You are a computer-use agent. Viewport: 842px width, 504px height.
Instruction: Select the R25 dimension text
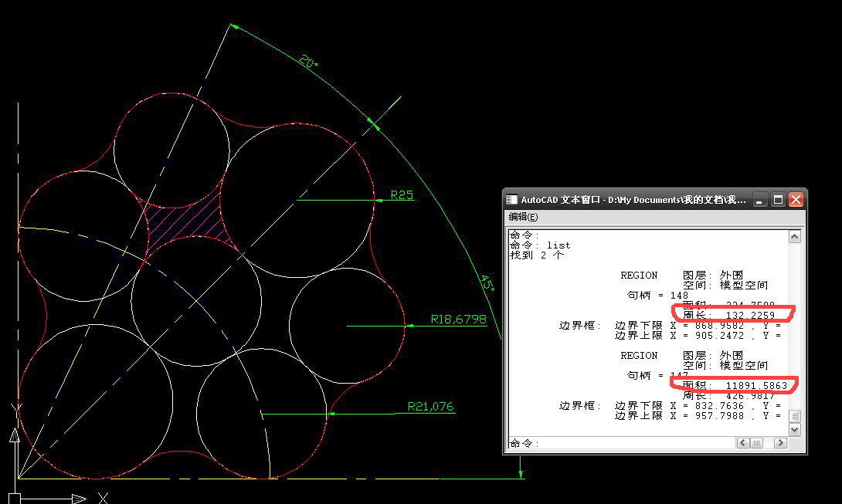coord(402,194)
